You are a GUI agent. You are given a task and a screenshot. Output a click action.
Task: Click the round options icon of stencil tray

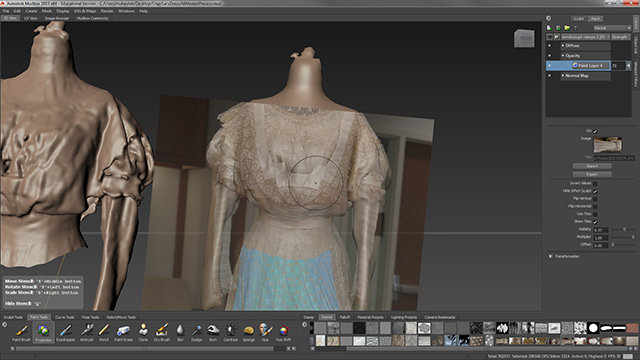[x=304, y=325]
